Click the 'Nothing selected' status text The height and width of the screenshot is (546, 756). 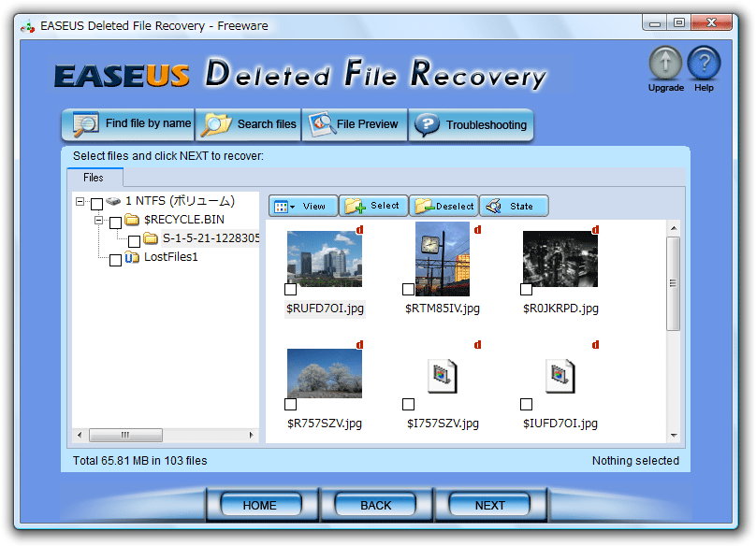point(635,461)
